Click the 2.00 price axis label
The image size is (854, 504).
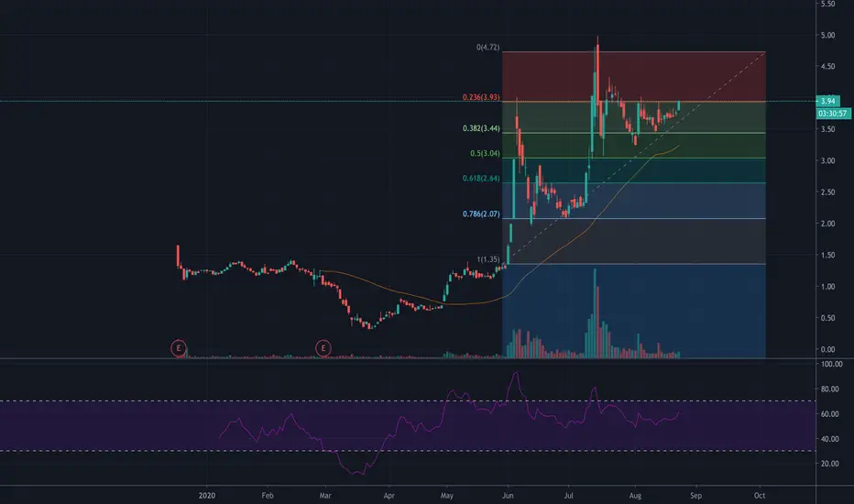tap(827, 224)
